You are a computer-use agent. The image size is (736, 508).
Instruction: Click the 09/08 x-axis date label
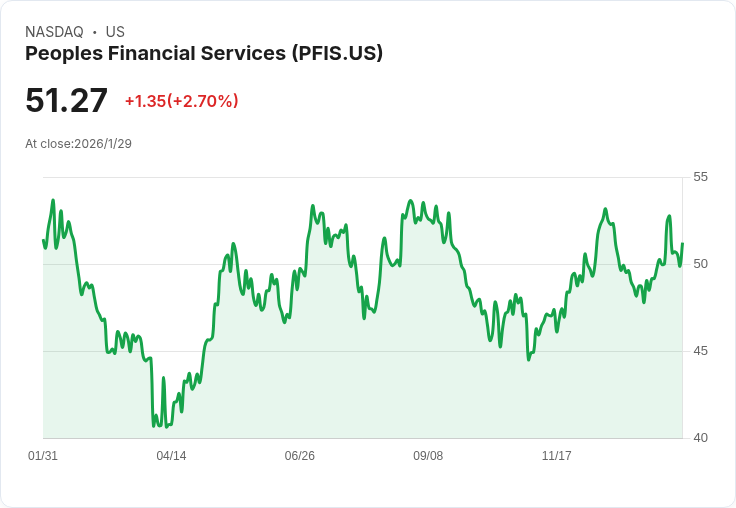coord(428,455)
